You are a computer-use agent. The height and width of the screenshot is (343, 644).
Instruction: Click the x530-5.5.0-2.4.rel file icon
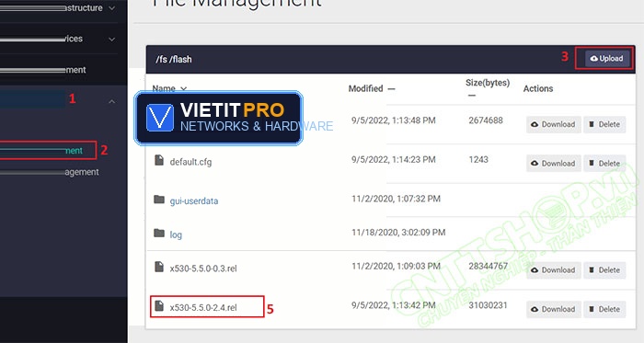159,305
